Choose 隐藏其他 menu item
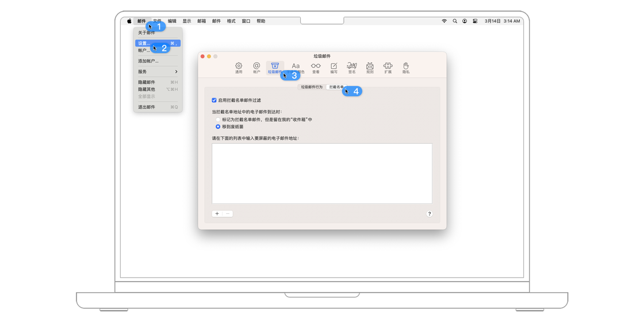 (x=158, y=89)
